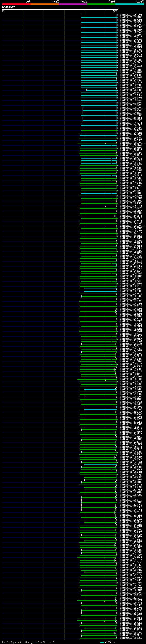Screen dimensions: 146x644
Task: Click the cyan ~100% identity legend color
Action: (x=130, y=4)
